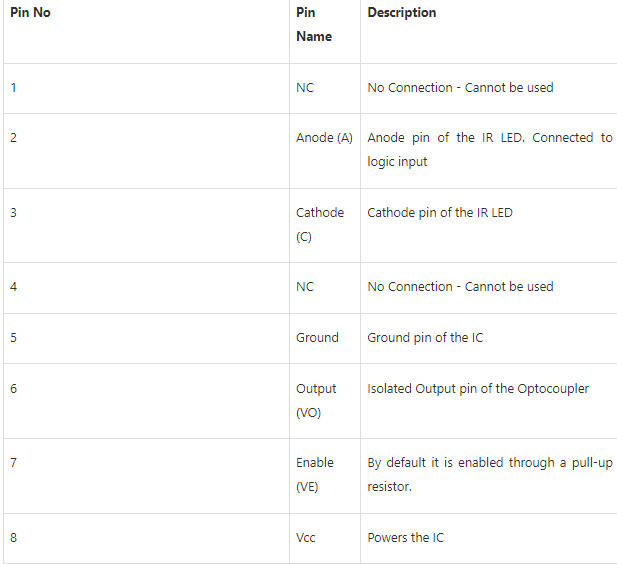The height and width of the screenshot is (564, 617).
Task: Click "Powers the IC" description text
Action: coord(406,538)
